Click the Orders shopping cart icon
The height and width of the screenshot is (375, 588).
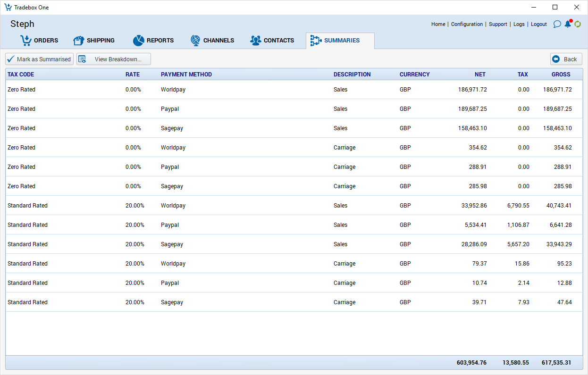(x=25, y=41)
